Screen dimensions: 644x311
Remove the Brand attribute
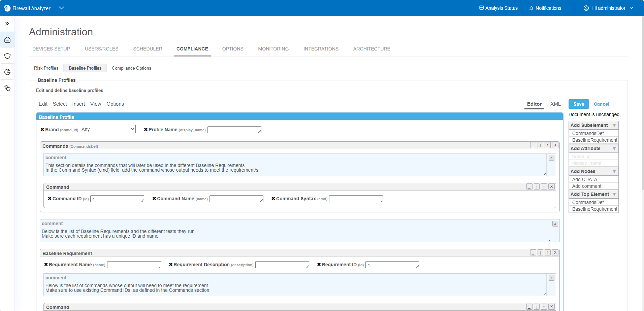point(42,130)
